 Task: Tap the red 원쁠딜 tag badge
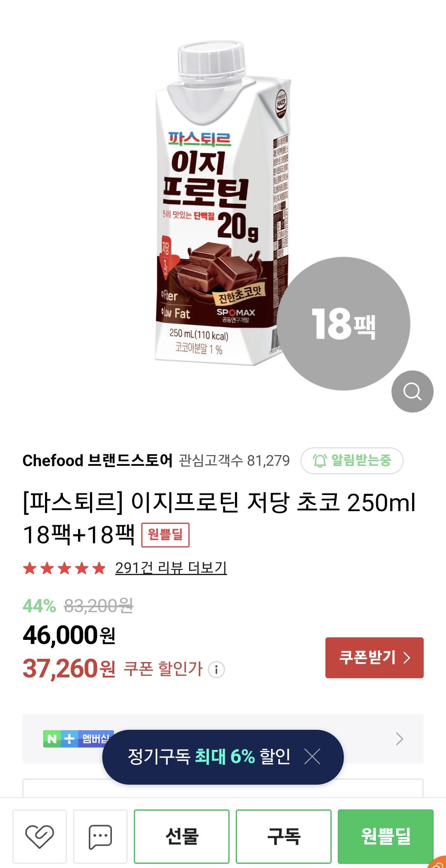pyautogui.click(x=165, y=535)
